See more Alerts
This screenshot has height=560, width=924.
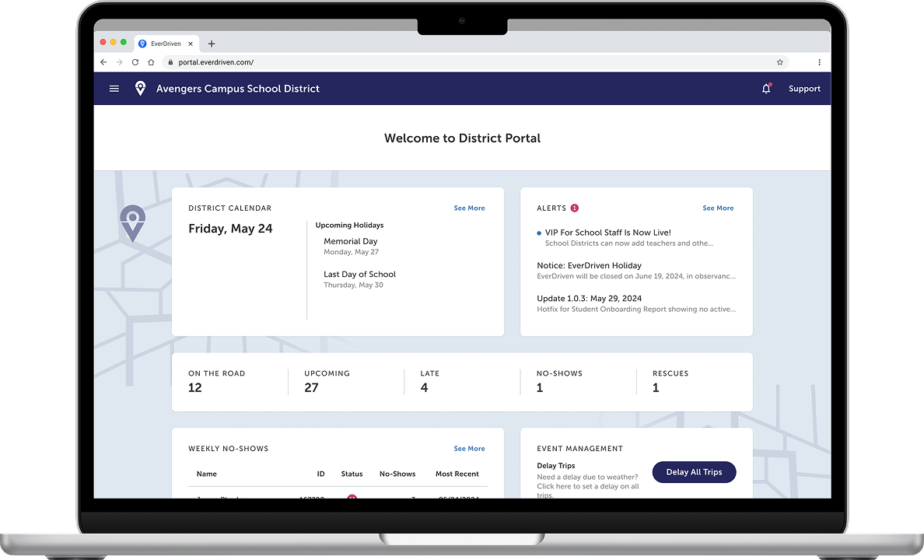coord(718,208)
